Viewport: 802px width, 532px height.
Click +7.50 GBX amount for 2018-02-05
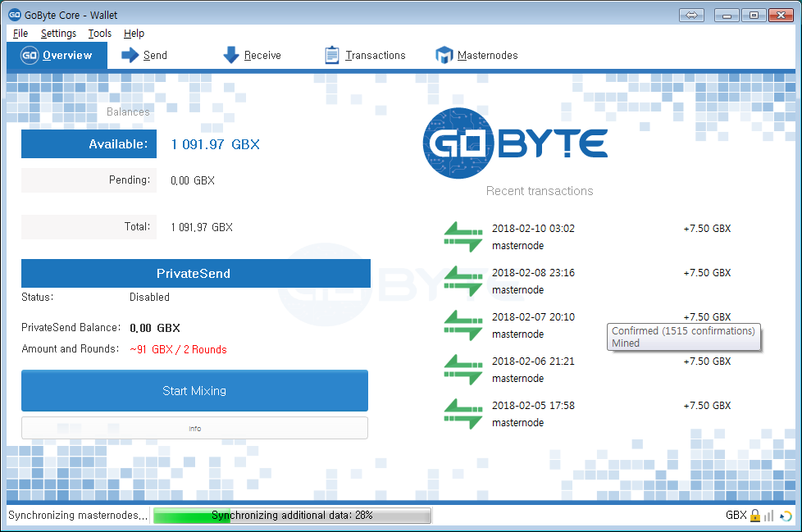(x=708, y=405)
